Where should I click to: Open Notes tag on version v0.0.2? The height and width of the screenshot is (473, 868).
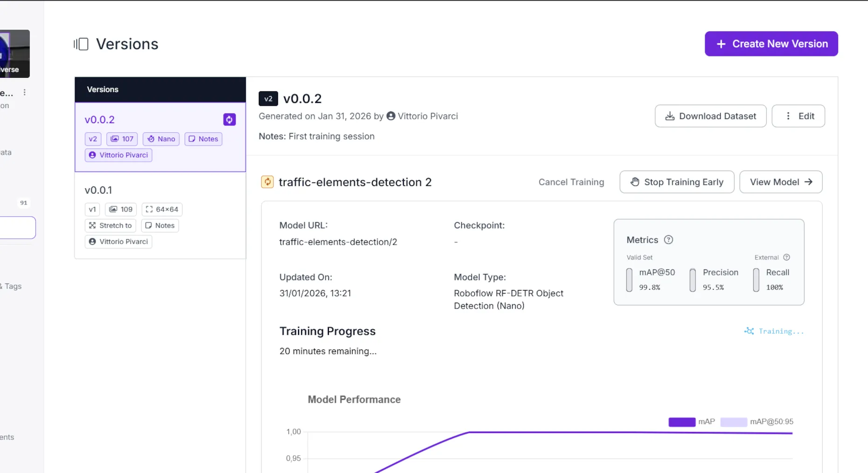click(203, 139)
